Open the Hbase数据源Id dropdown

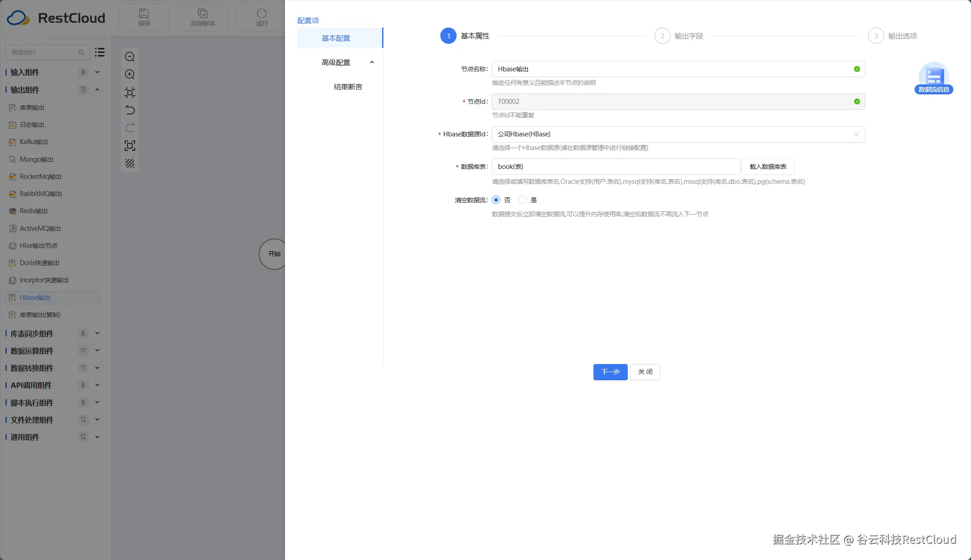click(678, 134)
